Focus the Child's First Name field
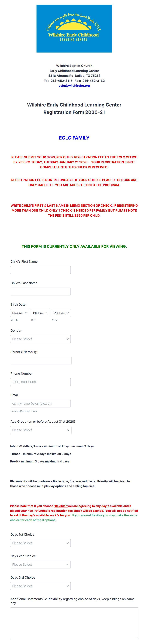The image size is (147, 644). (40, 270)
